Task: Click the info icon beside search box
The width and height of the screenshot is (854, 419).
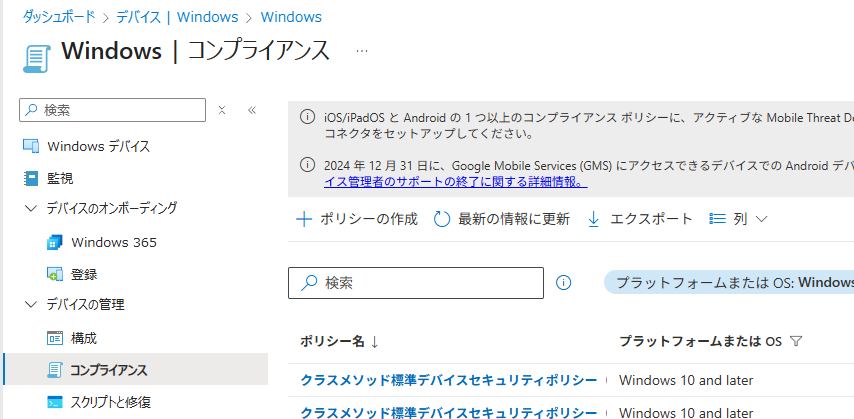Action: pyautogui.click(x=563, y=283)
